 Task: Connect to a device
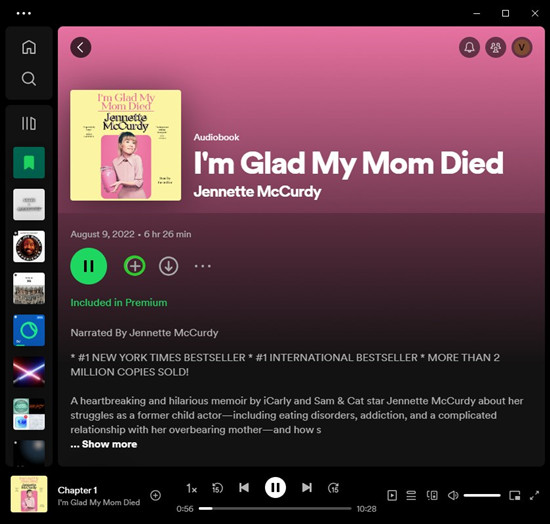click(x=432, y=495)
